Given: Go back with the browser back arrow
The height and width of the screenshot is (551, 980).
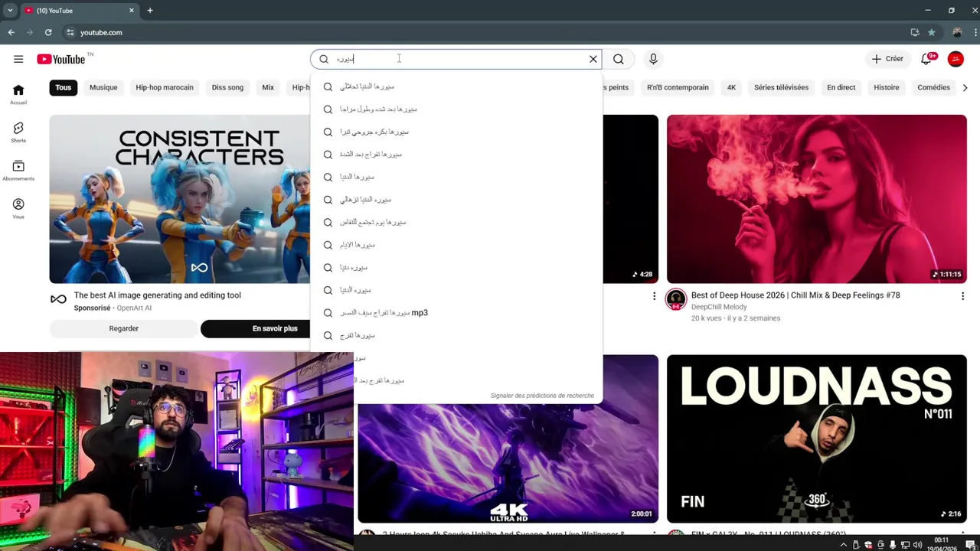Looking at the screenshot, I should tap(11, 32).
